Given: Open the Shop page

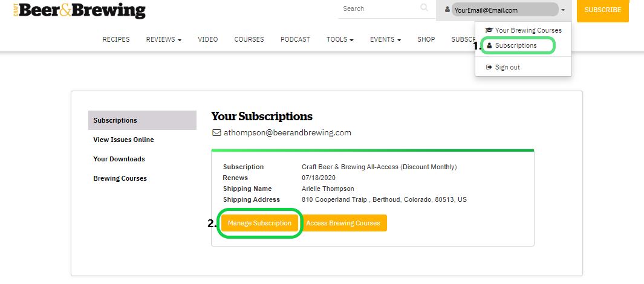Looking at the screenshot, I should (x=426, y=39).
